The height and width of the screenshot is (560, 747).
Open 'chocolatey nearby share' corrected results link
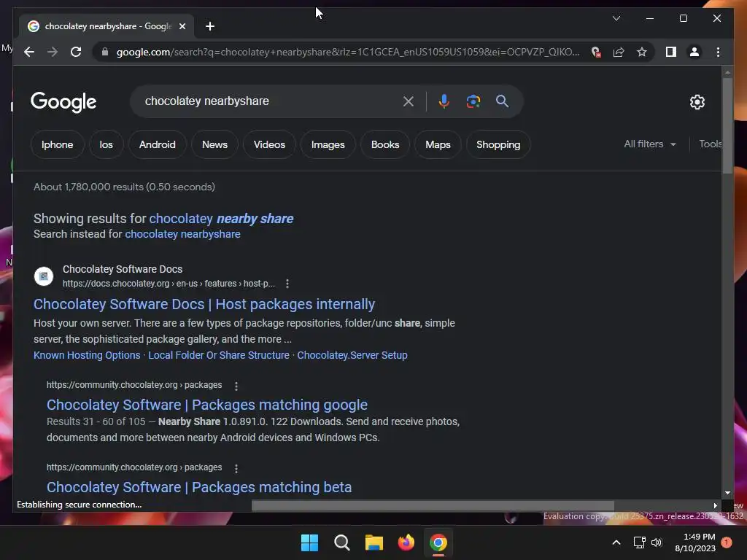(x=221, y=219)
